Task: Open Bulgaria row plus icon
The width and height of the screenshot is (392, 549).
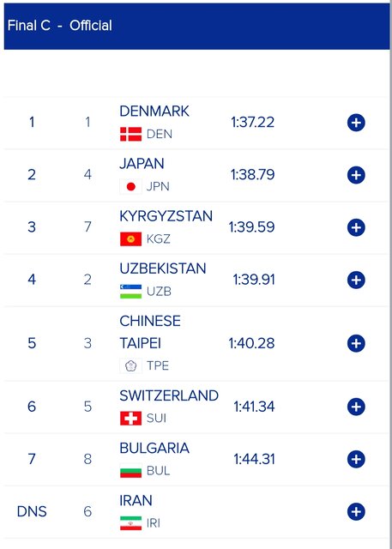Action: pyautogui.click(x=356, y=460)
